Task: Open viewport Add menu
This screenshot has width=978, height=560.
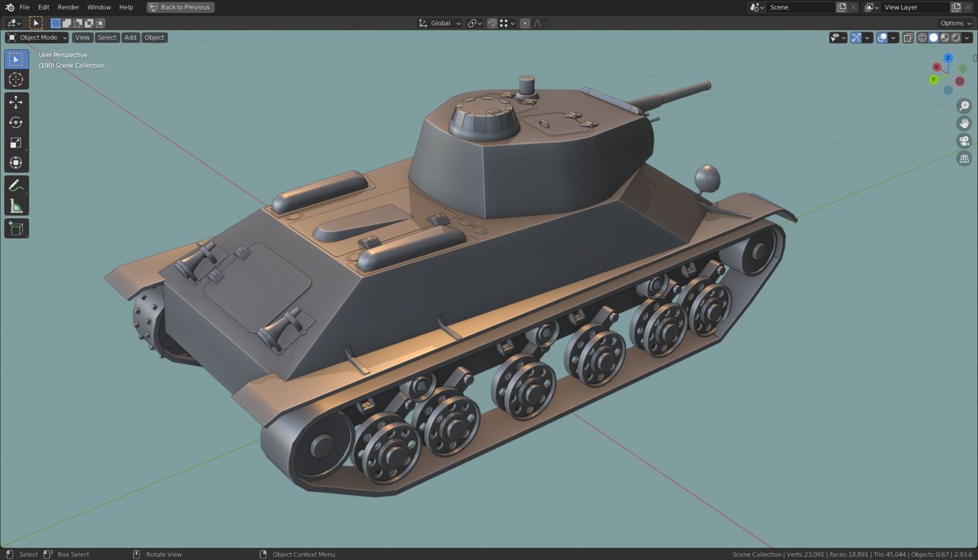Action: click(x=130, y=37)
